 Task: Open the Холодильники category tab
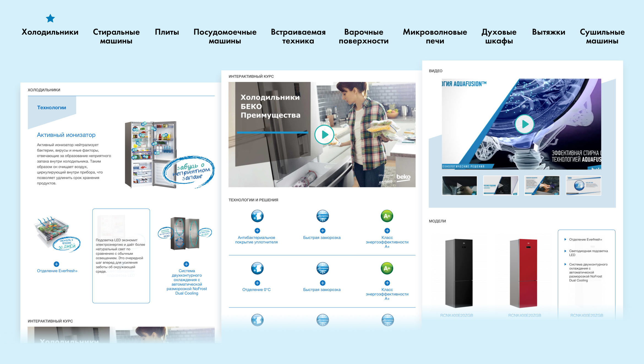click(x=50, y=32)
